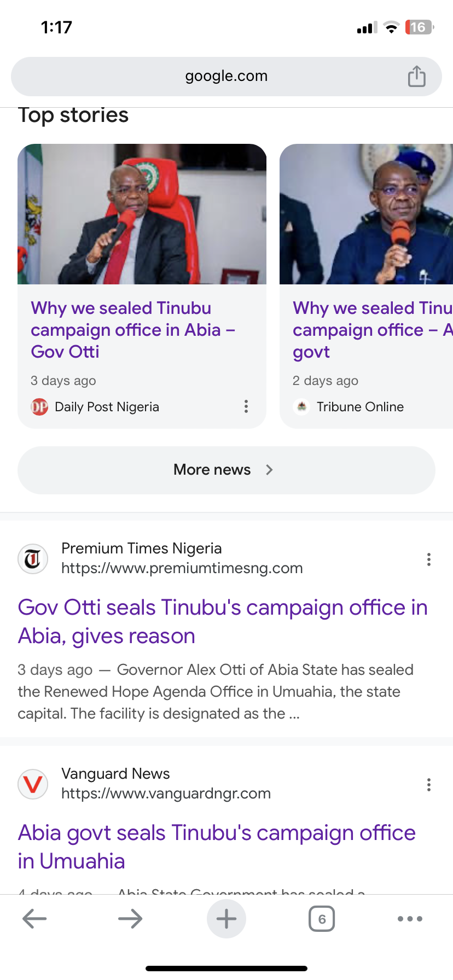The height and width of the screenshot is (980, 453).
Task: Tap the premiumtimesng.com URL text
Action: coord(182,568)
